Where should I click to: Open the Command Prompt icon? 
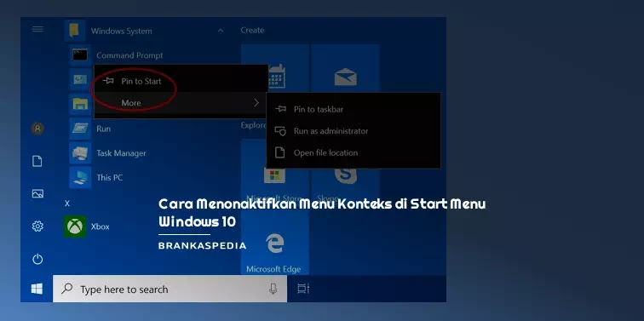tap(80, 55)
